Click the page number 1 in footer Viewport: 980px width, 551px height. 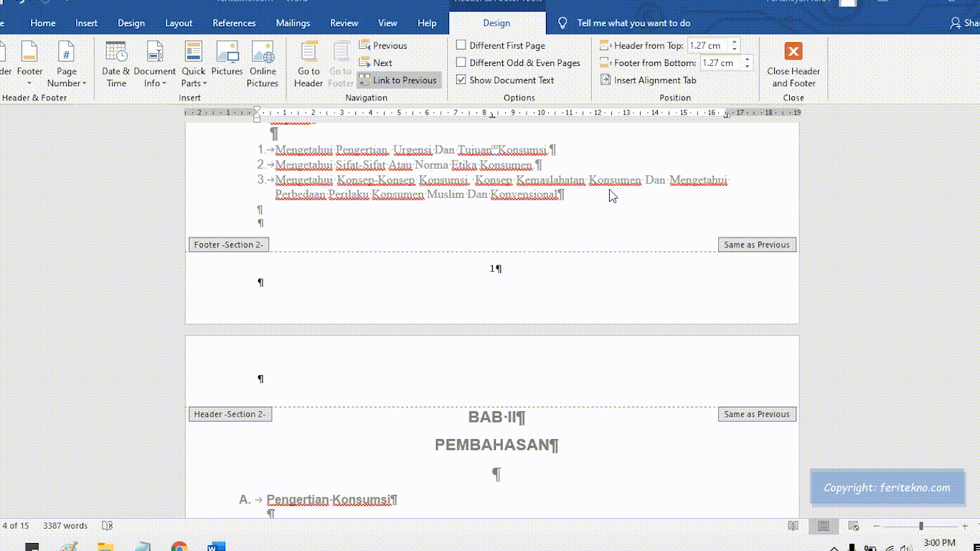coord(493,268)
